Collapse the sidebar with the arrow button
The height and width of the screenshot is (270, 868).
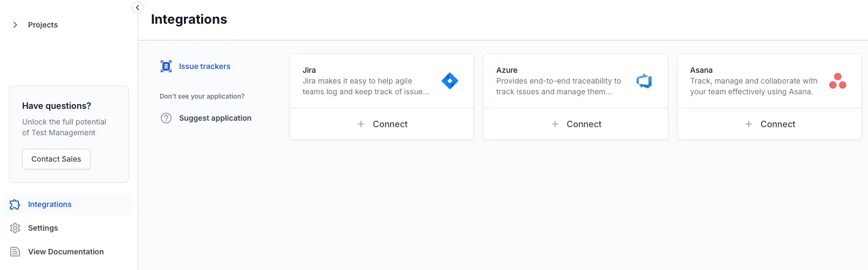(x=138, y=8)
